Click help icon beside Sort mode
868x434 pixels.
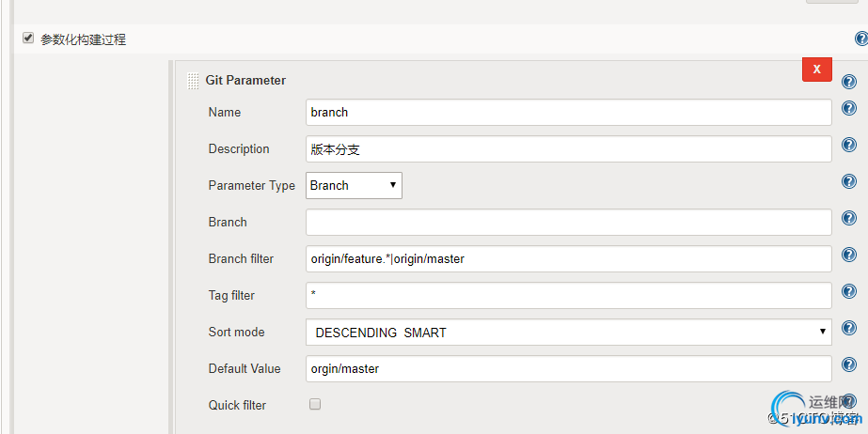848,329
